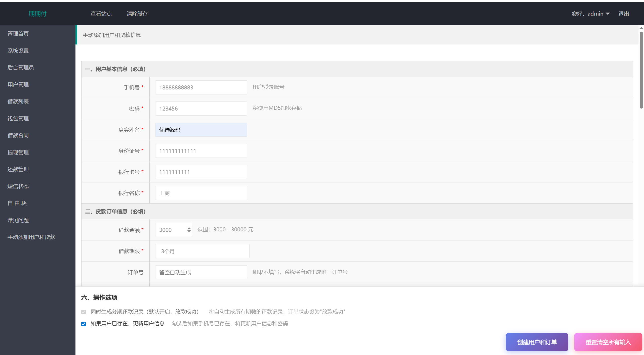Viewport: 644px width, 355px height.
Task: Go to 借款列表 sidebar item
Action: (x=18, y=102)
